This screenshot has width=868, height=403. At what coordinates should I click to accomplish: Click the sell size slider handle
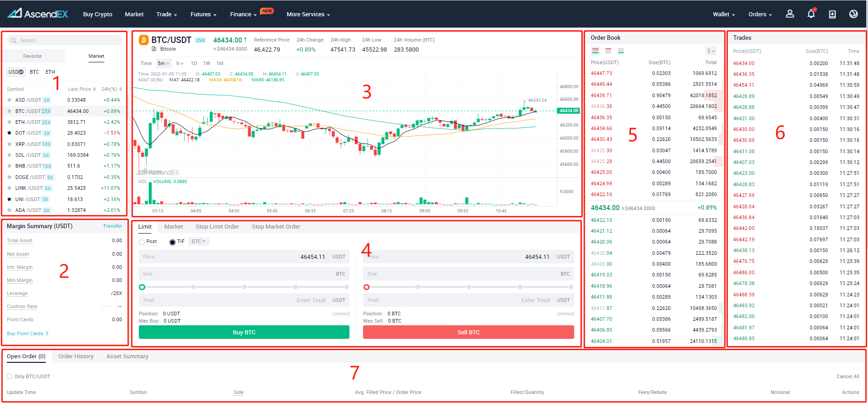366,287
